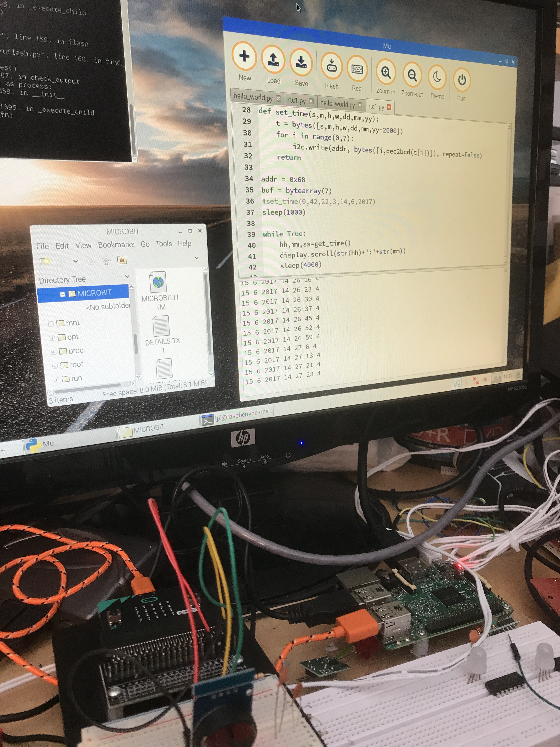Open the Tools menu in file manager
Image resolution: width=560 pixels, height=747 pixels.
[164, 243]
